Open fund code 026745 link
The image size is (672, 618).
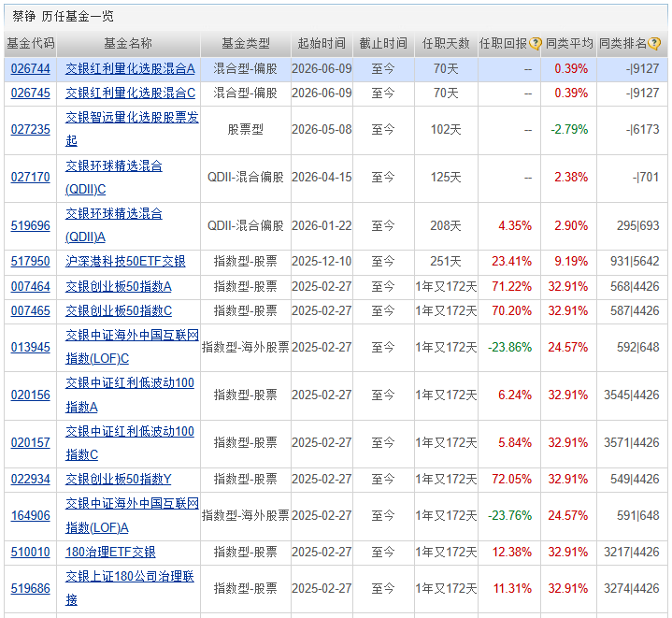pyautogui.click(x=31, y=93)
